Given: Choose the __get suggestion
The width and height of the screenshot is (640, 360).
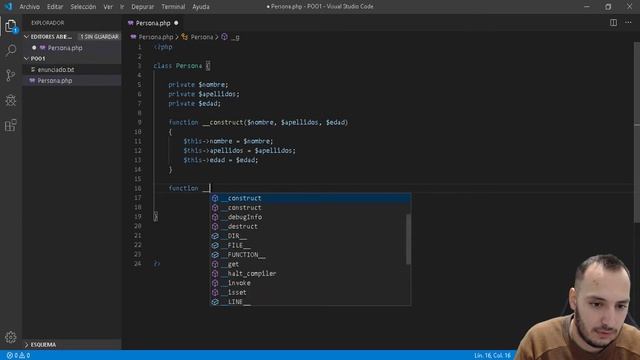Looking at the screenshot, I should 310,264.
